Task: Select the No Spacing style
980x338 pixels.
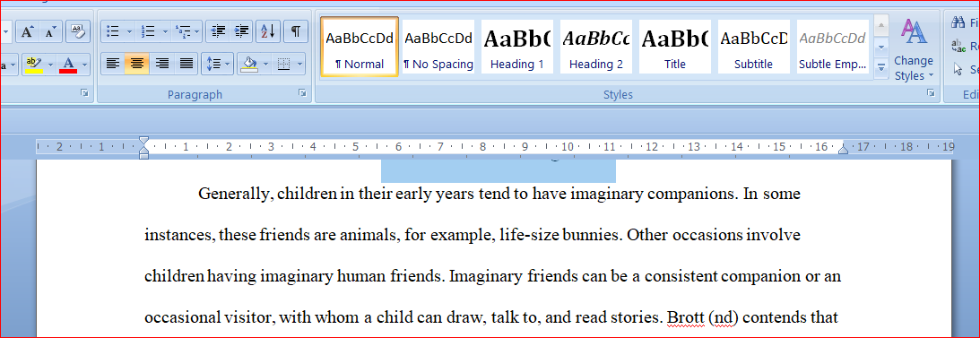Action: [438, 47]
